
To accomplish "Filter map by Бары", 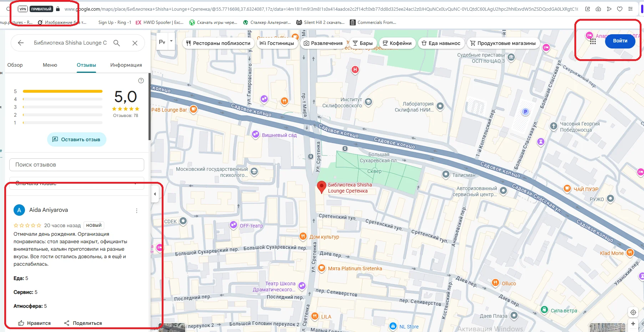I will pyautogui.click(x=362, y=43).
